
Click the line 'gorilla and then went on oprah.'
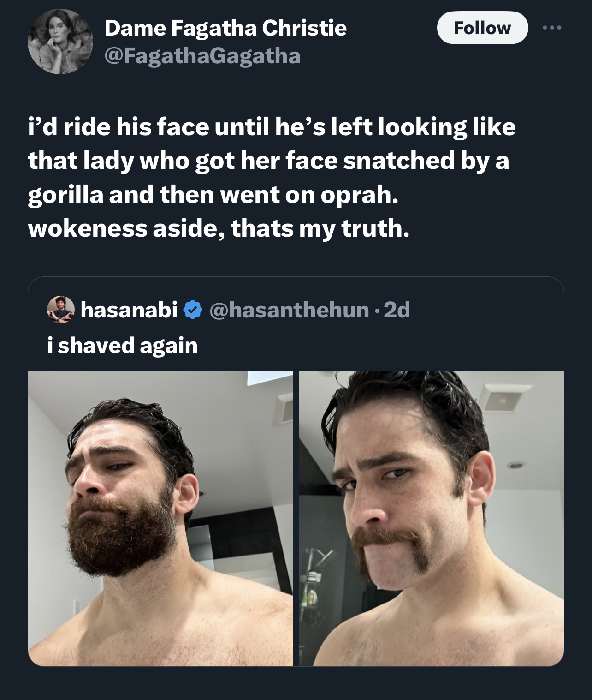pos(212,195)
